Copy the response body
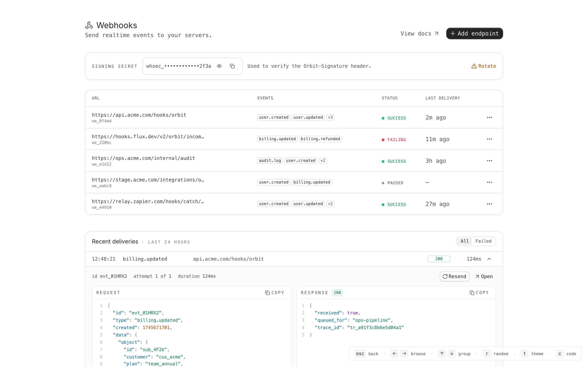 (x=479, y=293)
